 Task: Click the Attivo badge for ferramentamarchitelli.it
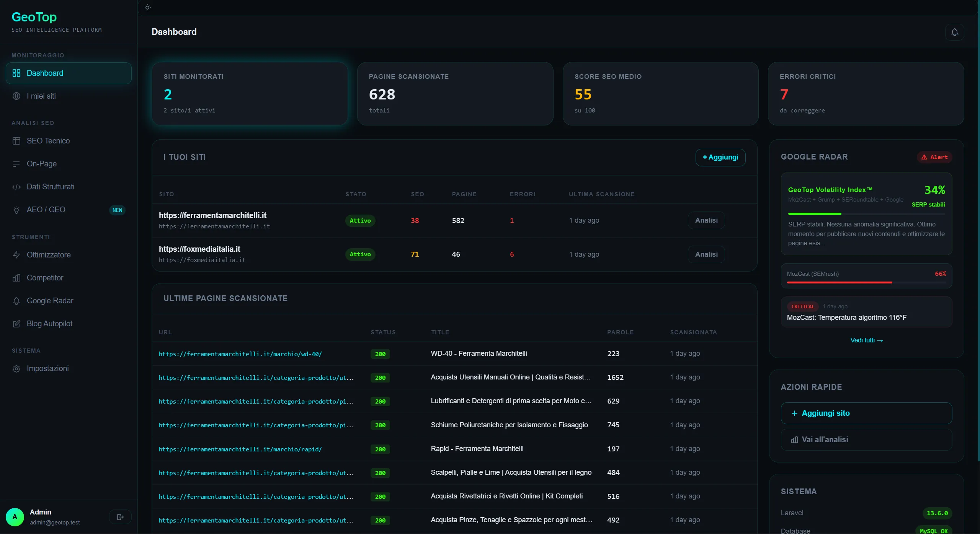pyautogui.click(x=360, y=221)
